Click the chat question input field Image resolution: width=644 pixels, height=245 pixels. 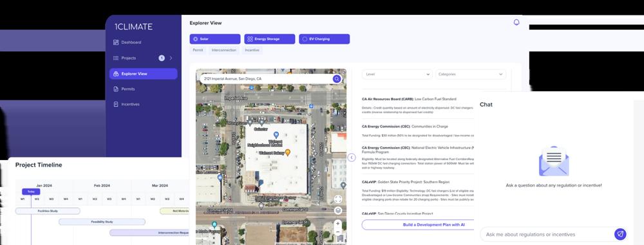point(547,234)
